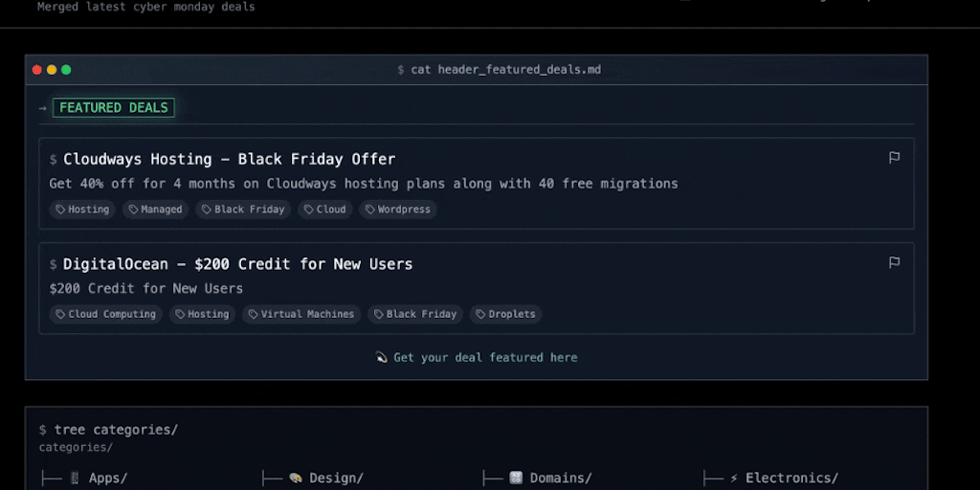Viewport: 980px width, 490px height.
Task: Select Black Friday tag on DigitalOcean deal
Action: click(415, 314)
